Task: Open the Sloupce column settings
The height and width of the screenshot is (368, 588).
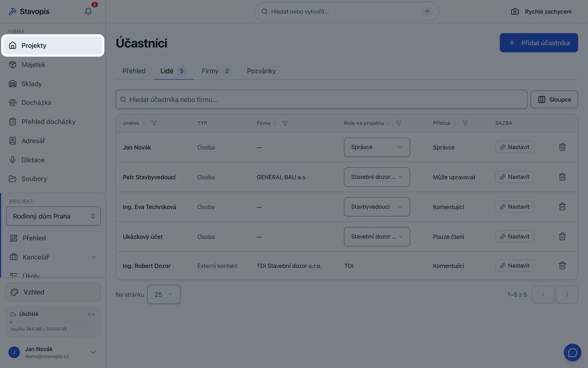Action: coord(554,100)
